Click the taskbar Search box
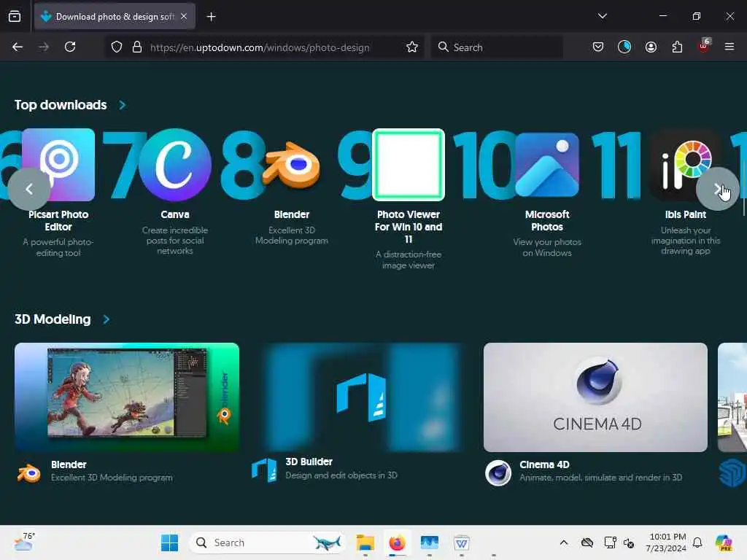Viewport: 747px width, 560px height. pyautogui.click(x=268, y=542)
